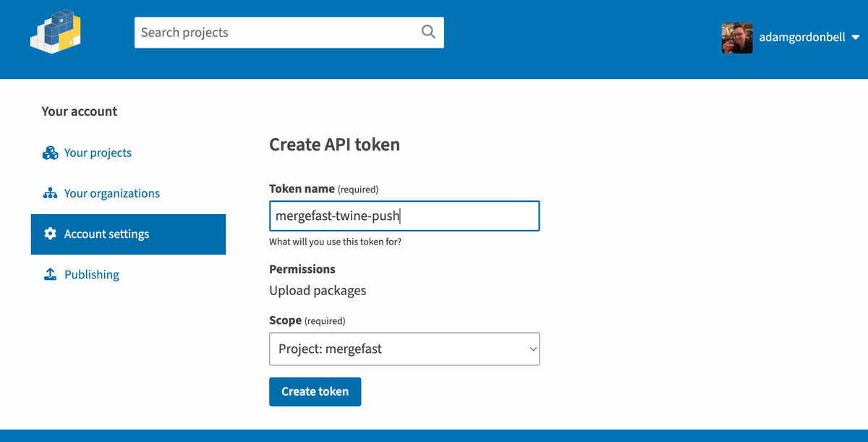Click the search magnifying glass icon
868x442 pixels.
(x=428, y=32)
